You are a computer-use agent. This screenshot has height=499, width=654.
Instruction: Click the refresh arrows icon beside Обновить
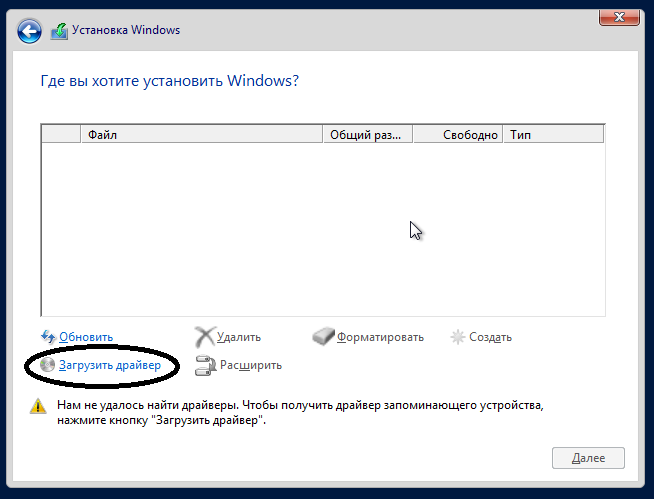[48, 336]
